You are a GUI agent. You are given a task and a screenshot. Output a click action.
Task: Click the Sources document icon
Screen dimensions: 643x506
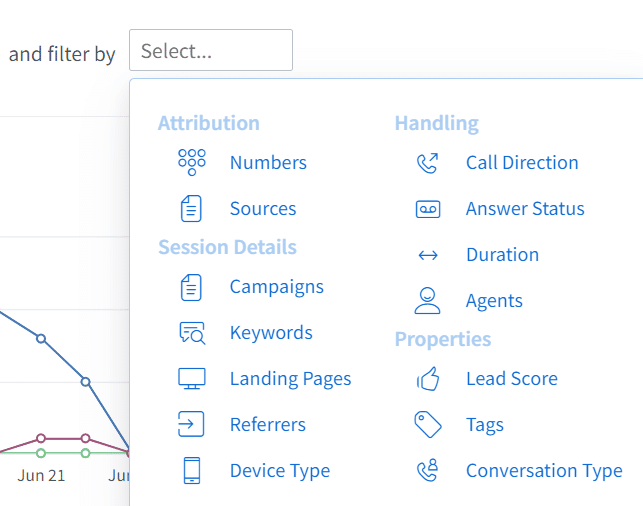point(191,209)
